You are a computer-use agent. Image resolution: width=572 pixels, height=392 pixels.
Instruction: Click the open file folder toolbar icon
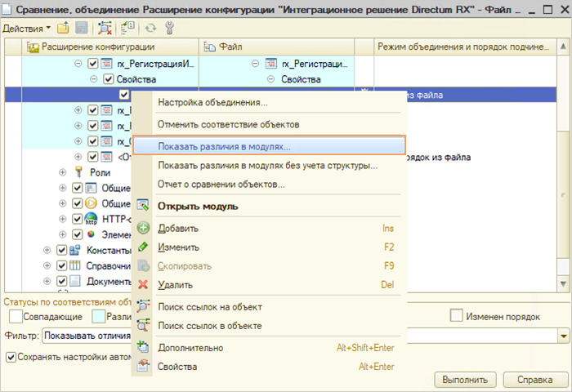coord(63,28)
